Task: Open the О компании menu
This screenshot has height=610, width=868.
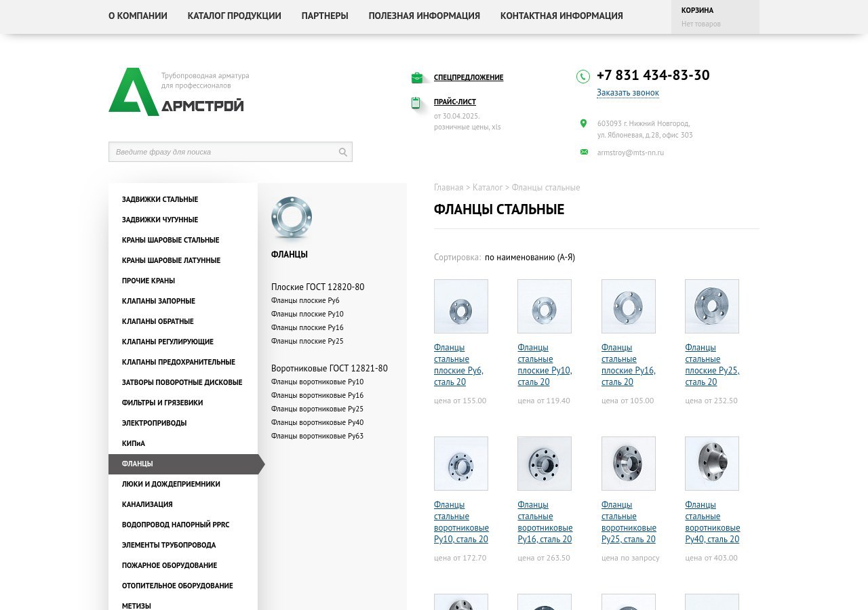Action: pyautogui.click(x=138, y=16)
